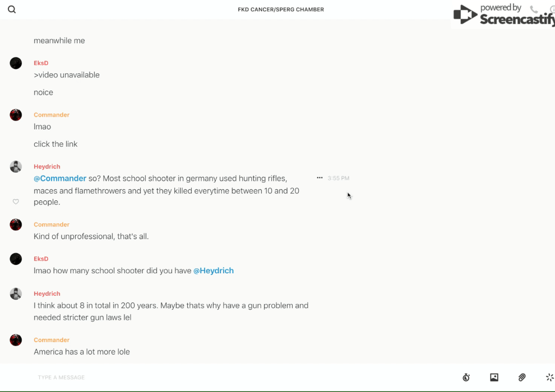Click the @Heydrich mention in EksD's message

(x=214, y=271)
